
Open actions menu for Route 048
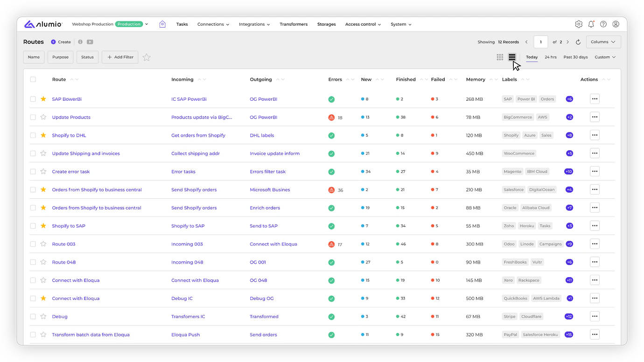pyautogui.click(x=595, y=262)
